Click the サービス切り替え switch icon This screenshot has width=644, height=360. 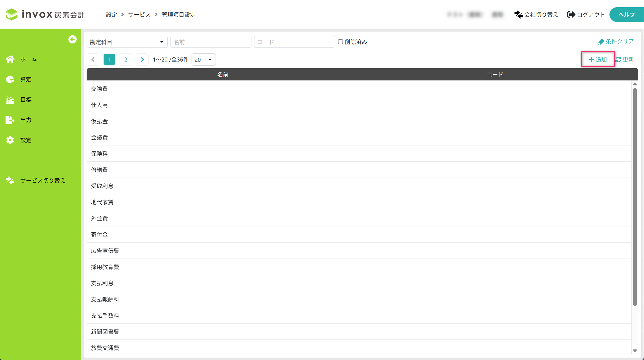10,181
